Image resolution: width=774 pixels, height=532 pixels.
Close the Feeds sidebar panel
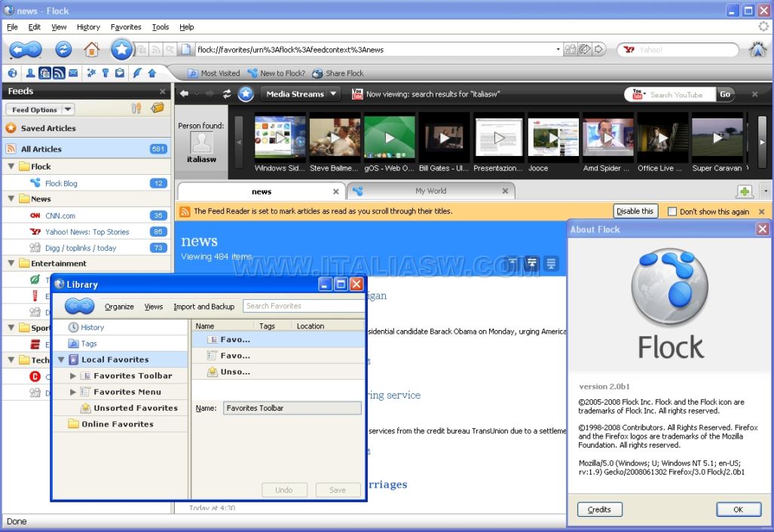pyautogui.click(x=162, y=91)
